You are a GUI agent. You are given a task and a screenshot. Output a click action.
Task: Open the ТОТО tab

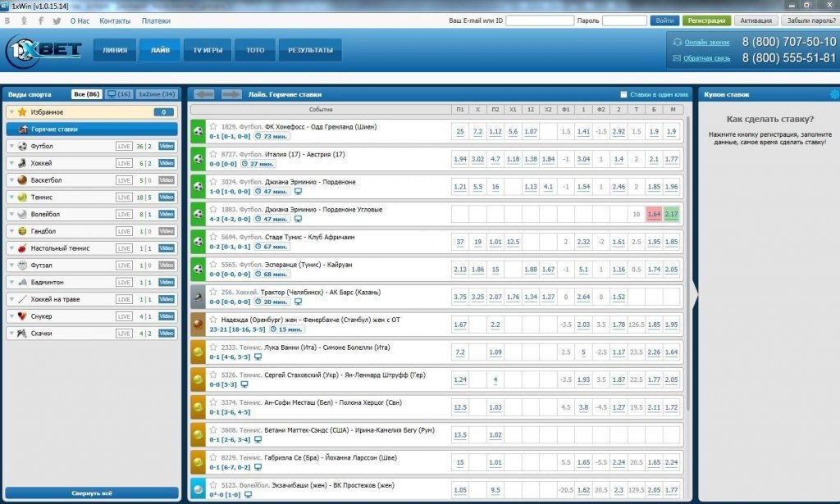pos(255,50)
